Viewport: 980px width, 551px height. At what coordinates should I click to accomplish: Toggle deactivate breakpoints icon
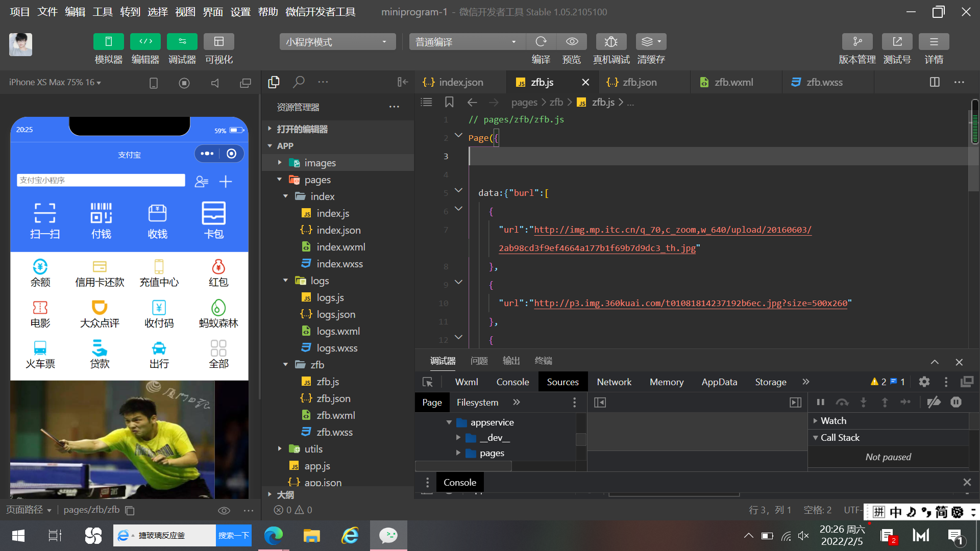934,403
